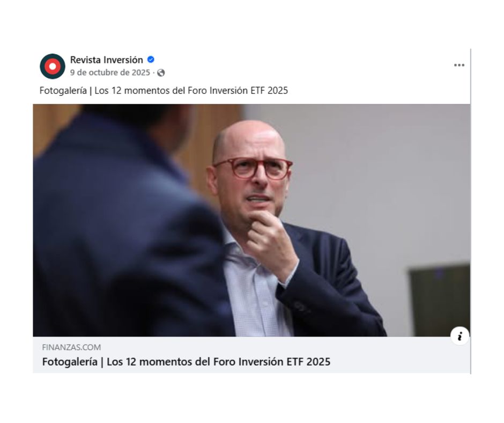Click the globe public audience icon

tap(161, 73)
